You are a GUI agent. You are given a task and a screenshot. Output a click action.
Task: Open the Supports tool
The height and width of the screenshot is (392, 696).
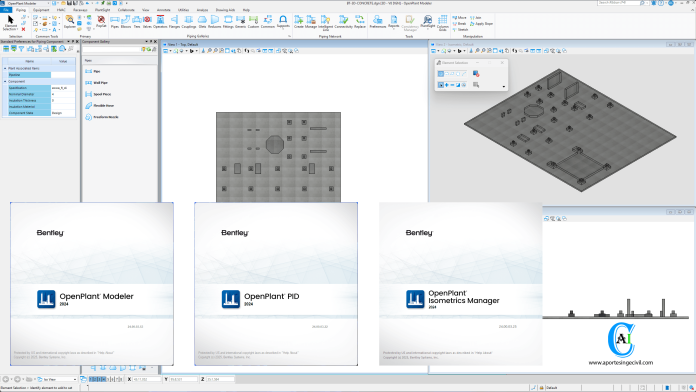coord(283,21)
